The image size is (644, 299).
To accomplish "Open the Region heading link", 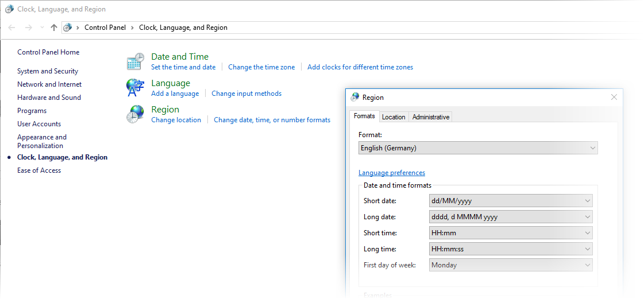I will 165,110.
